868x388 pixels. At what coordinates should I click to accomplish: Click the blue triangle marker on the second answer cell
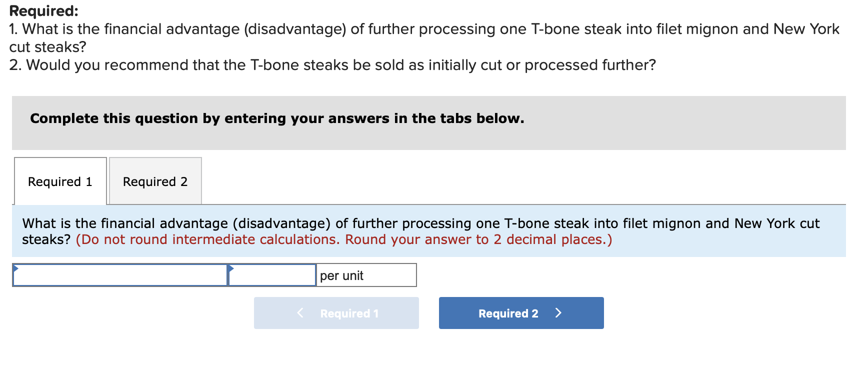click(x=231, y=268)
